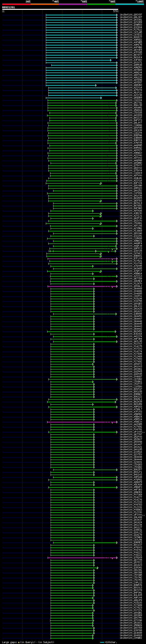The width and height of the screenshot is (146, 644).
Task: Click the label UniRef100_Q9SYW8
Action: tap(131, 186)
